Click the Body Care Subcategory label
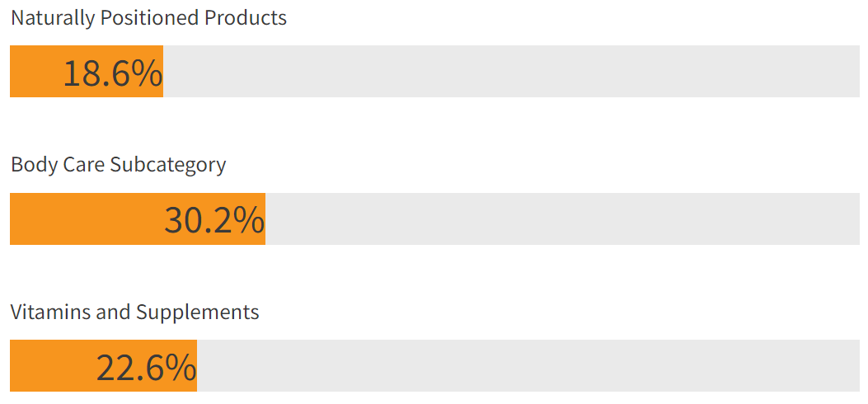The width and height of the screenshot is (868, 404). (x=119, y=166)
